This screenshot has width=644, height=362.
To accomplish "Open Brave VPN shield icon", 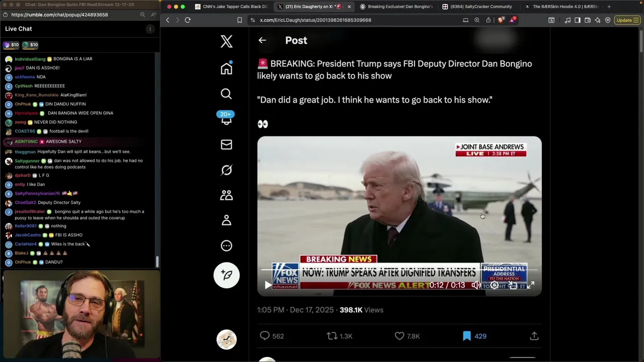I will 608,20.
